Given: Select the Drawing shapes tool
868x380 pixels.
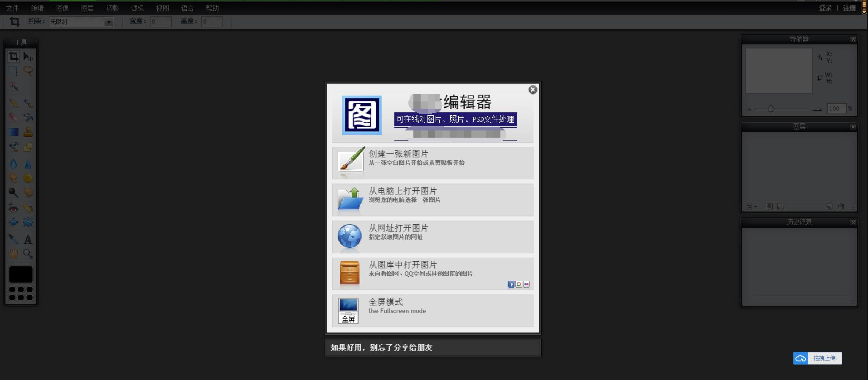Looking at the screenshot, I should 28,146.
